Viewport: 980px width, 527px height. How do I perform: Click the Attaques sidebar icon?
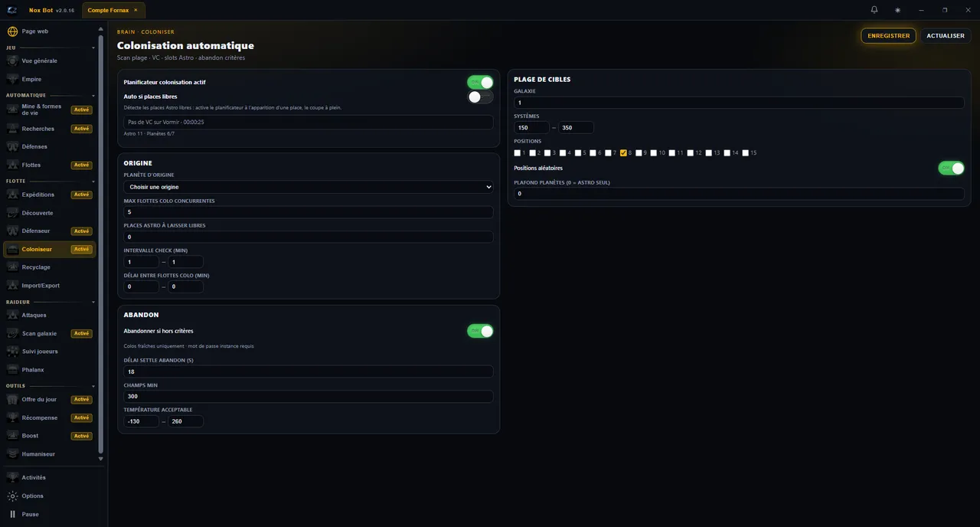12,315
